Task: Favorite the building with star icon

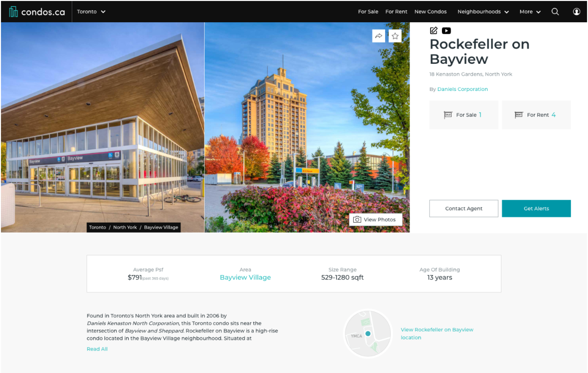Action: point(395,36)
